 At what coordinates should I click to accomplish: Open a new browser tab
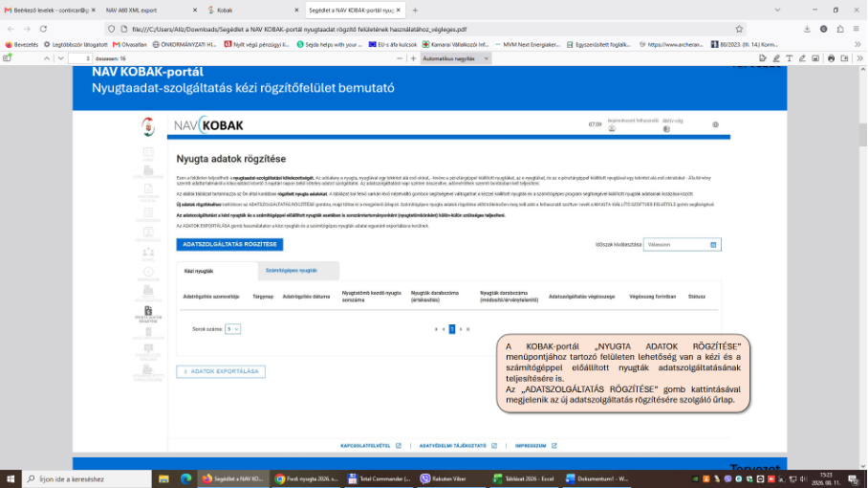(x=415, y=10)
